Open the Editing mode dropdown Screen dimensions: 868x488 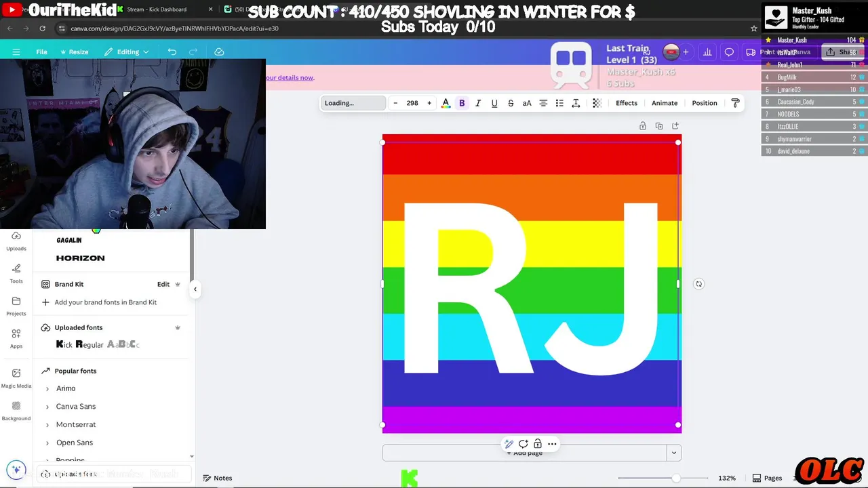coord(126,52)
